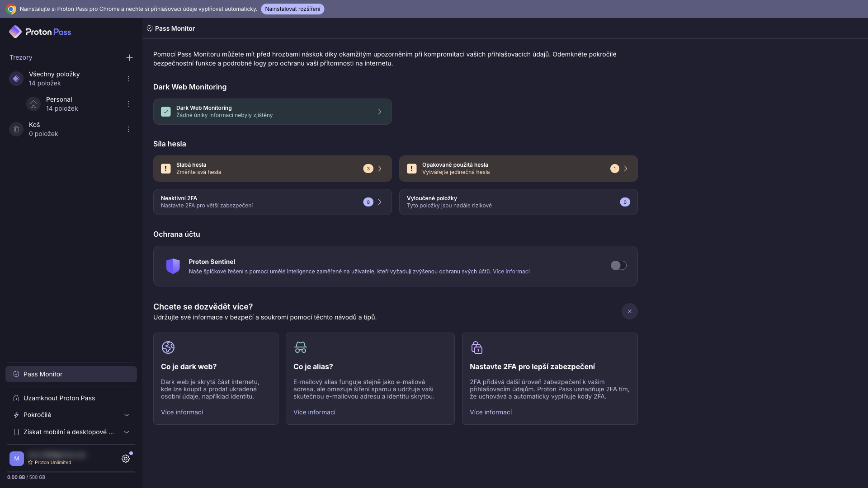Click the Chrome icon in top banner
Viewport: 868px width, 488px height.
tap(11, 9)
